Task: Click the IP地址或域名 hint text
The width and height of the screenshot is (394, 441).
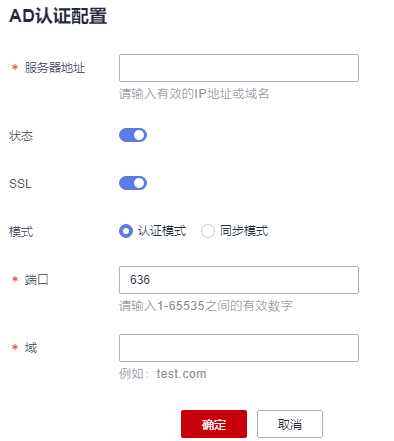Action: (232, 94)
